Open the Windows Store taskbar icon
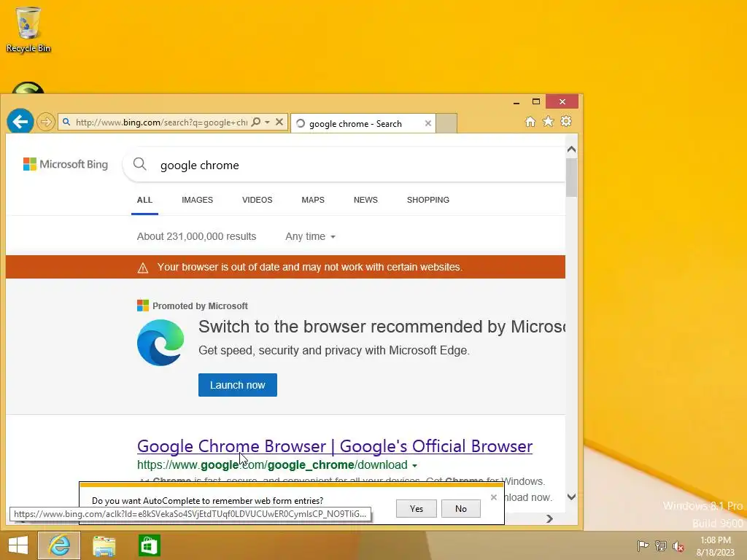 click(149, 545)
